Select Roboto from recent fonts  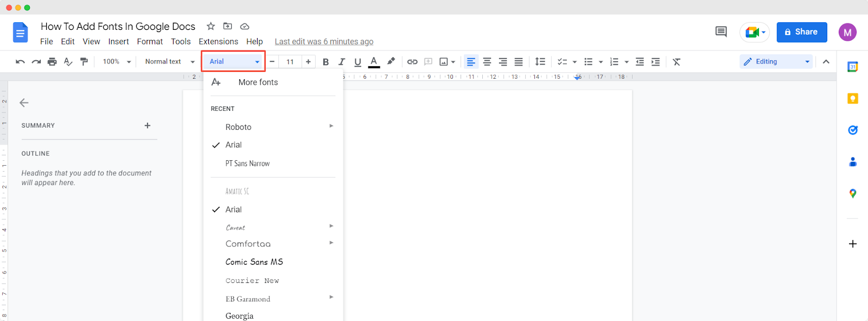pyautogui.click(x=273, y=127)
